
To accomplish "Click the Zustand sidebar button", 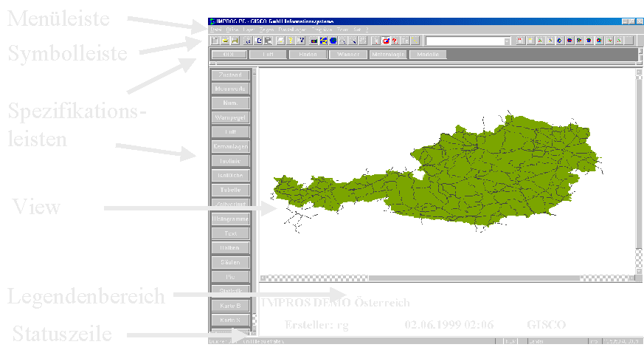I will click(x=231, y=75).
